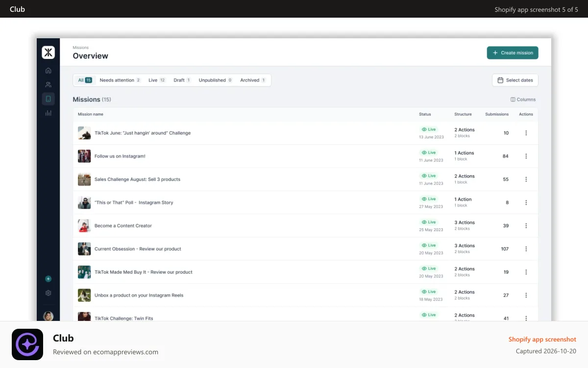Open actions menu for Sales Challenge August
Image resolution: width=588 pixels, height=368 pixels.
click(x=526, y=179)
